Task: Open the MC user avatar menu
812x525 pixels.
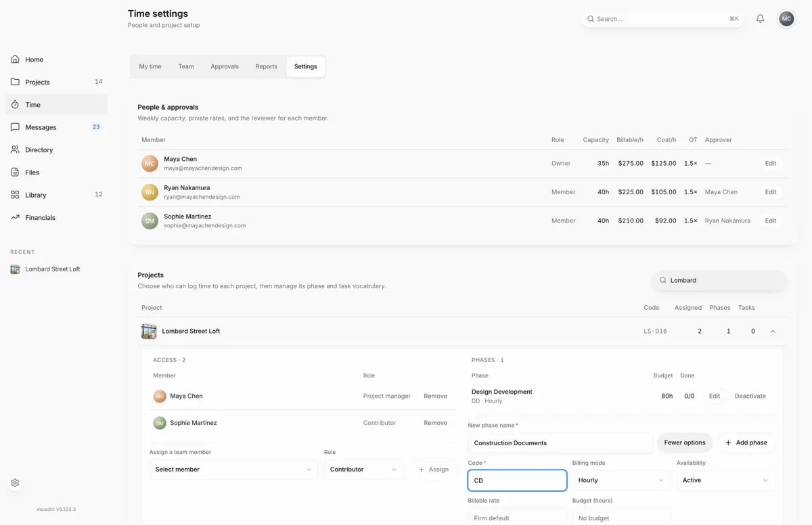Action: click(786, 19)
